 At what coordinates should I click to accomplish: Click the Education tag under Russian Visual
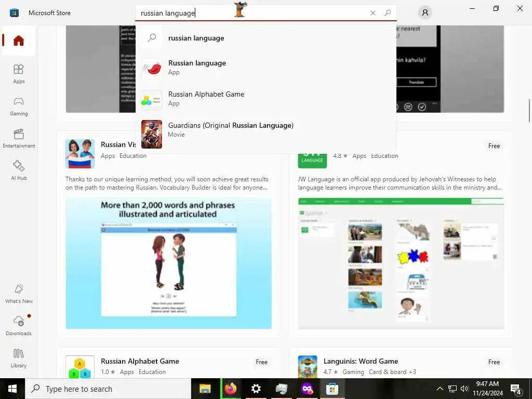point(133,156)
